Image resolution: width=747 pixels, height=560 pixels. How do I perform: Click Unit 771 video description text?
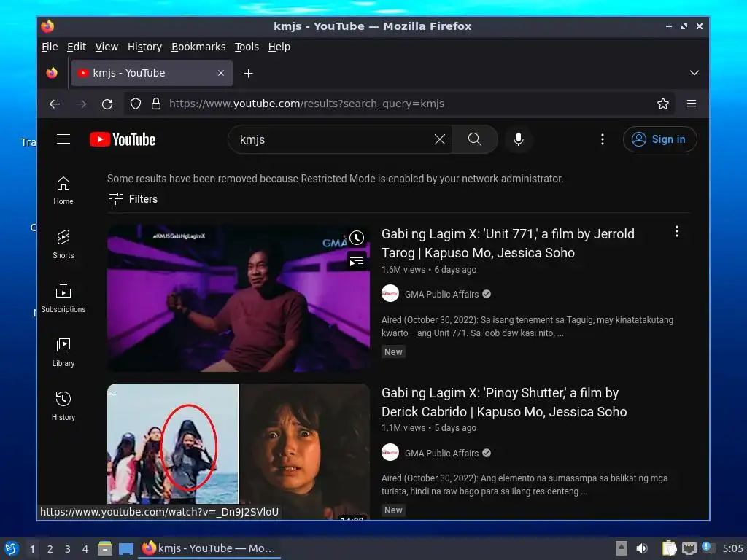(527, 326)
